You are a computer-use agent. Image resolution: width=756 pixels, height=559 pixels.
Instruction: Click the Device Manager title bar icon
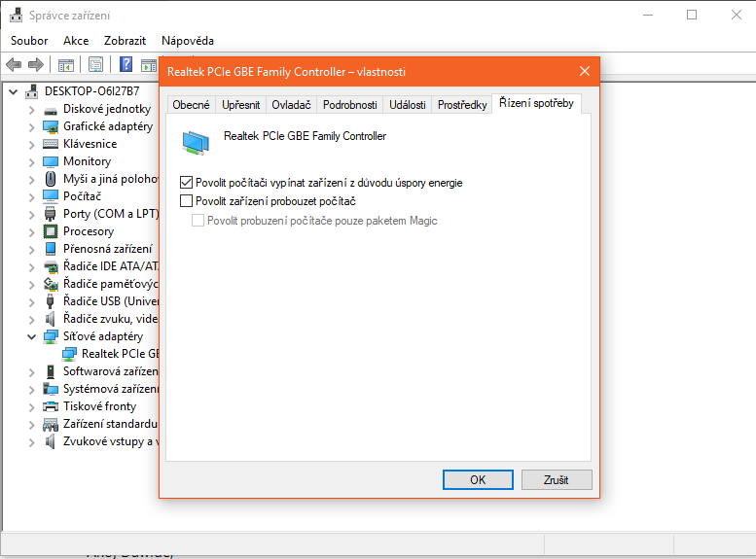(16, 15)
